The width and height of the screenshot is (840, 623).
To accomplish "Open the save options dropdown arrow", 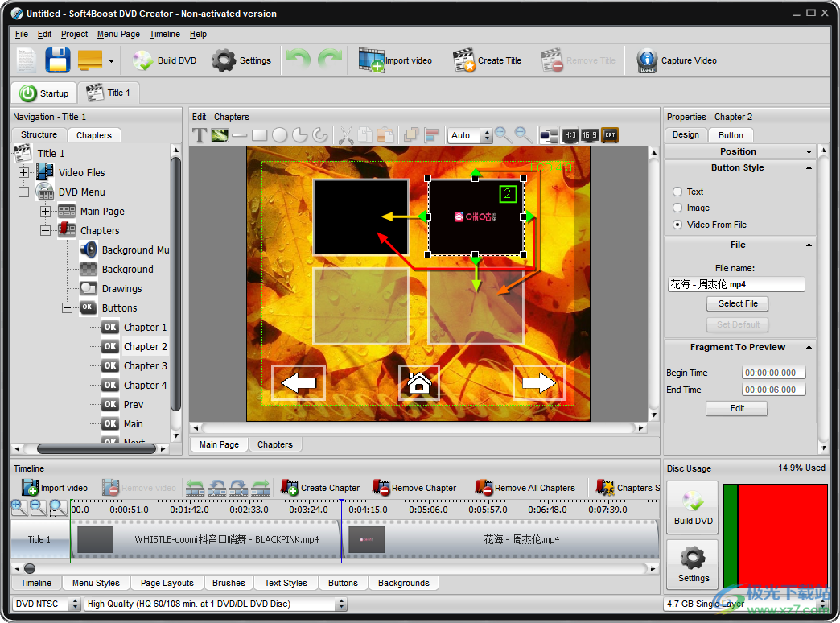I will (111, 61).
